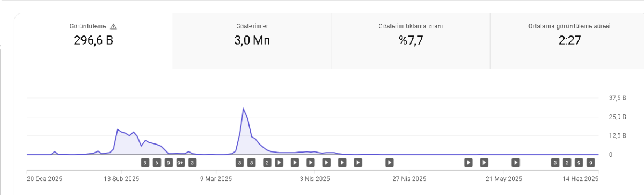The height and width of the screenshot is (195, 644).
Task: Click the lone play marker between 3 Nis and 27 Nis
Action: (390, 162)
